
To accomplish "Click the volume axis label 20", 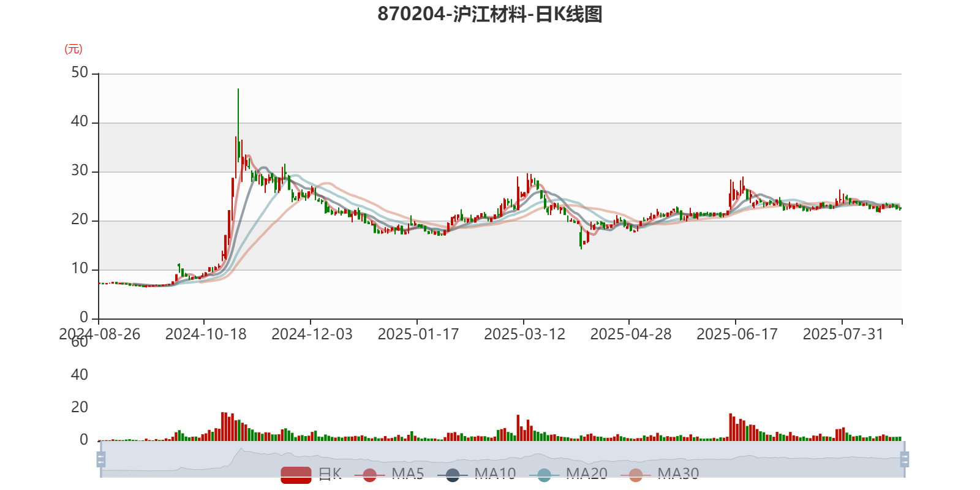I will point(80,407).
